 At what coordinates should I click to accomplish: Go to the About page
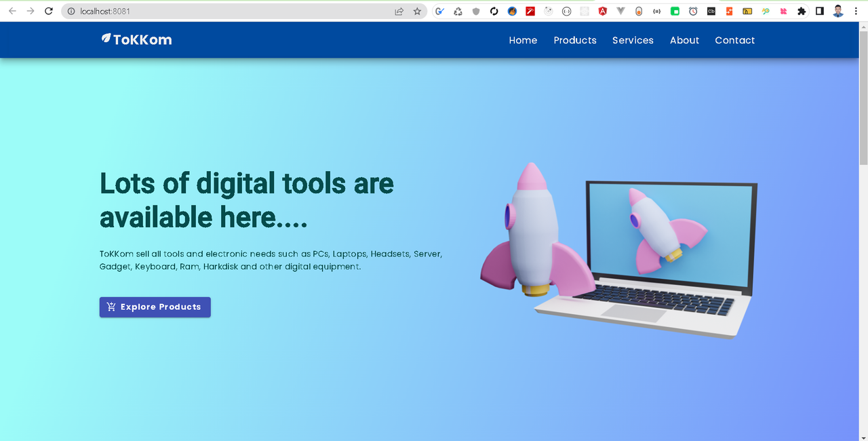tap(684, 40)
